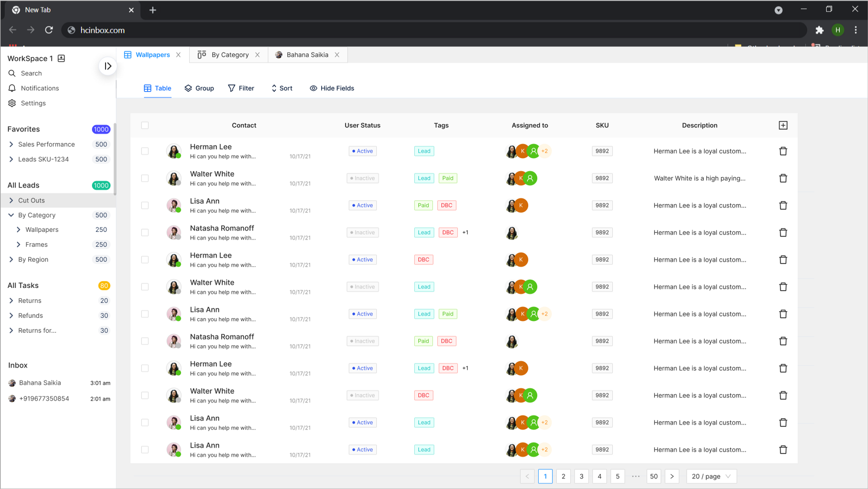Open the 20 / page dropdown
Screen dimensions: 868x489
click(x=711, y=476)
